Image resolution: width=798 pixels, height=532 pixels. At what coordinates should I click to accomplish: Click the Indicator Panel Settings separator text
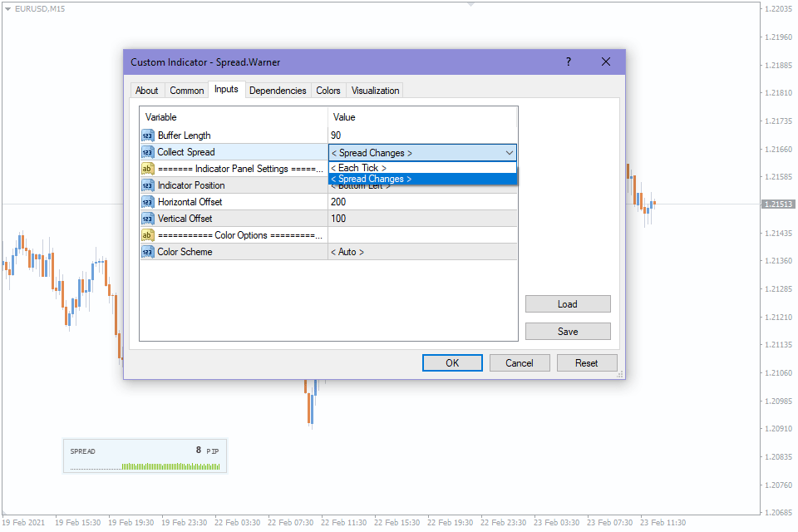[x=240, y=169]
